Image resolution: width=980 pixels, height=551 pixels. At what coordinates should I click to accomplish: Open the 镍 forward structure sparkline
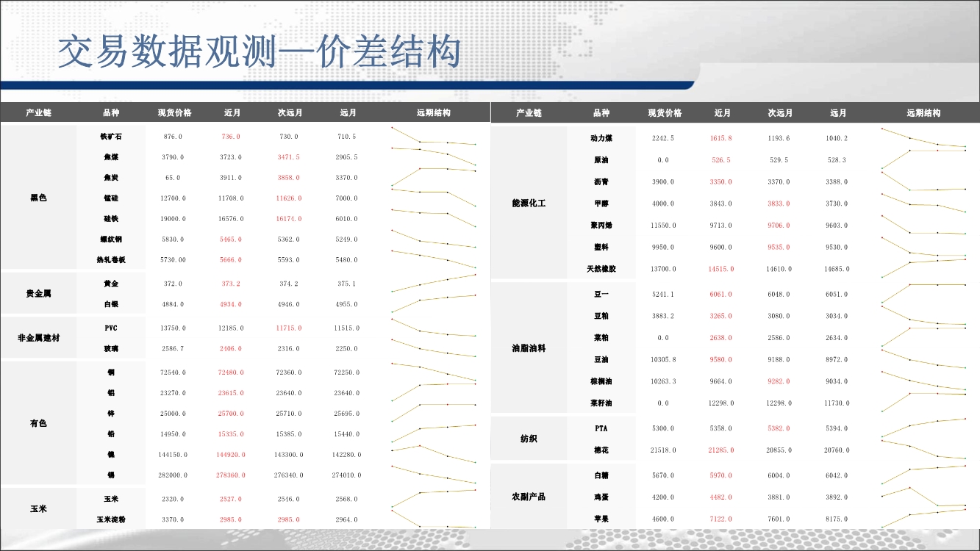pos(434,455)
